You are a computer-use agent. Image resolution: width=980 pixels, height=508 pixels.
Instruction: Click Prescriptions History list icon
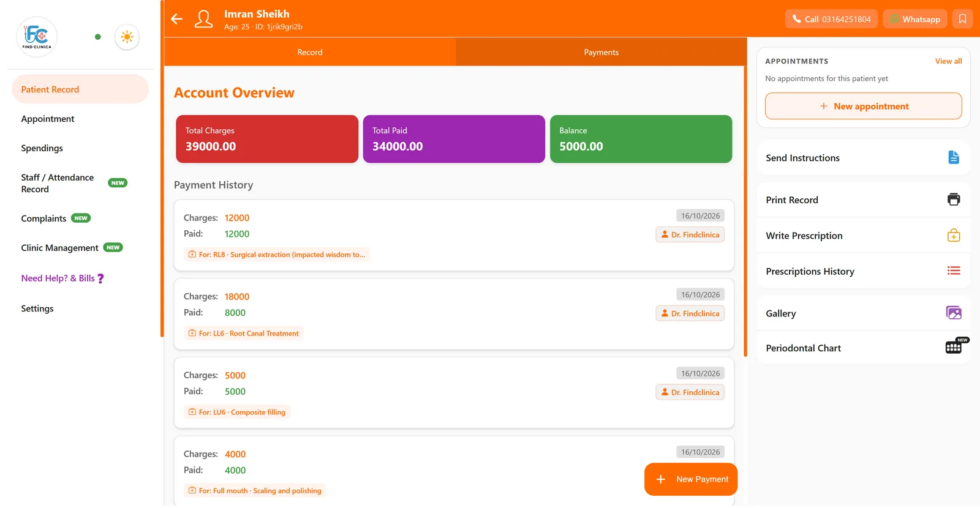point(954,271)
